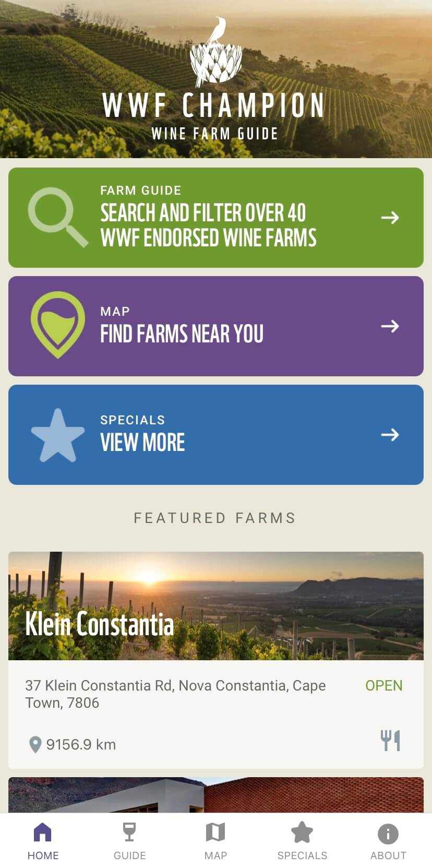Tap the fork and knife restaurant icon

390,741
